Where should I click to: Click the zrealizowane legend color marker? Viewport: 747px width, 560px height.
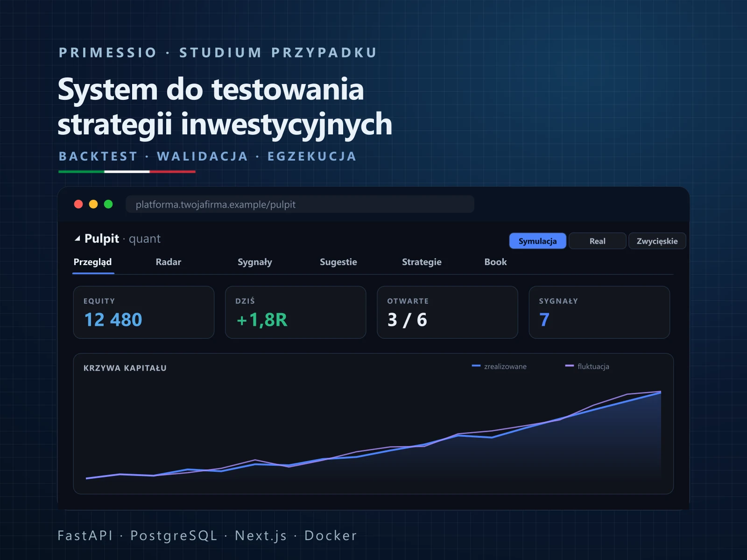pyautogui.click(x=476, y=366)
